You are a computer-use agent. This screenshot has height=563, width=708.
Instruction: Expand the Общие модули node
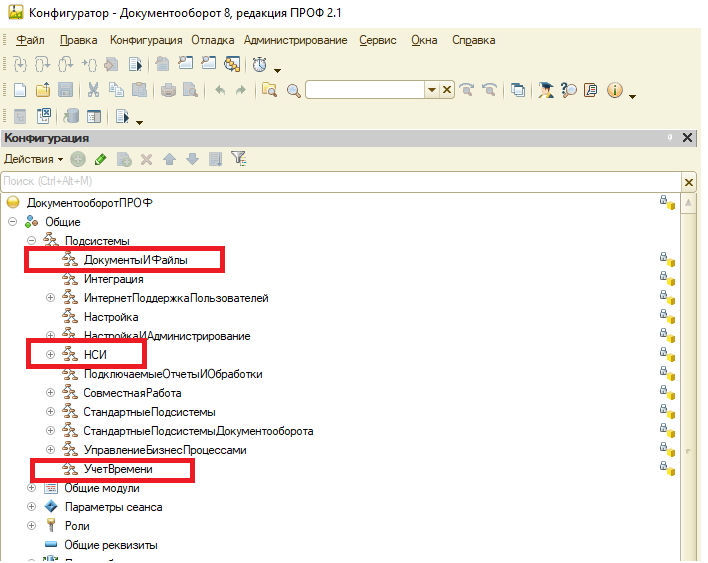click(32, 488)
